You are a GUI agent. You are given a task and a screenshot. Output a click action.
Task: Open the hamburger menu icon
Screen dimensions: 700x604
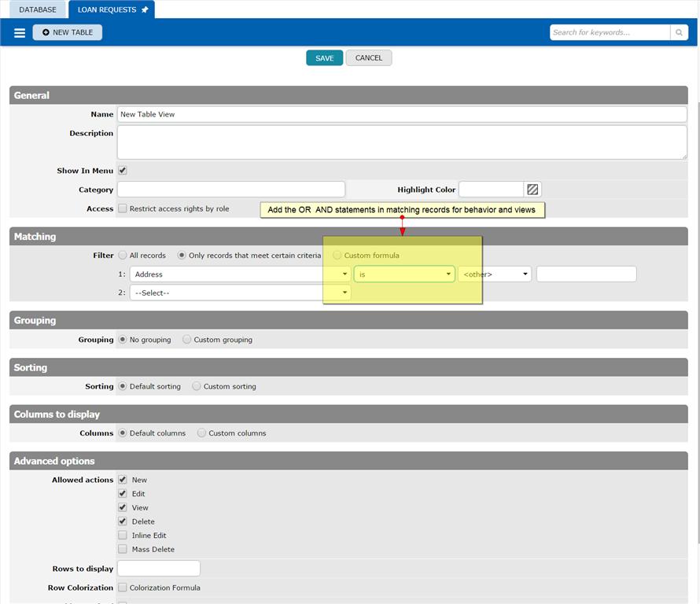click(x=19, y=32)
